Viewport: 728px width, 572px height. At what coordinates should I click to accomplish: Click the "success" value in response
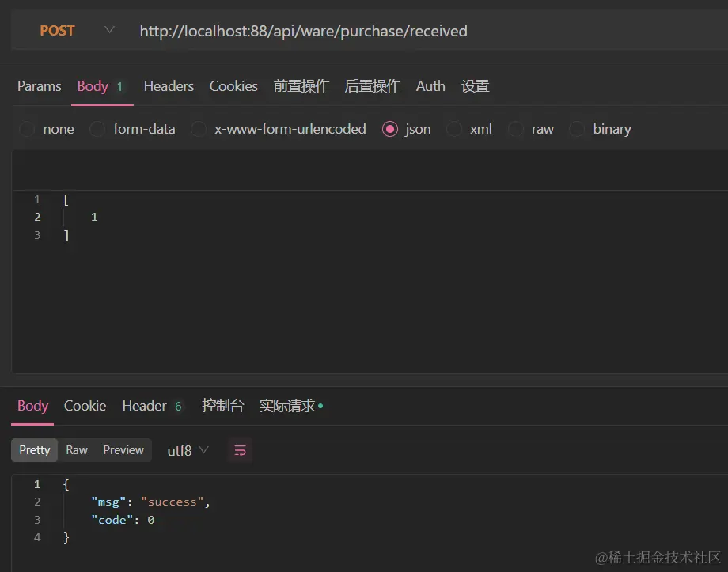pyautogui.click(x=173, y=502)
